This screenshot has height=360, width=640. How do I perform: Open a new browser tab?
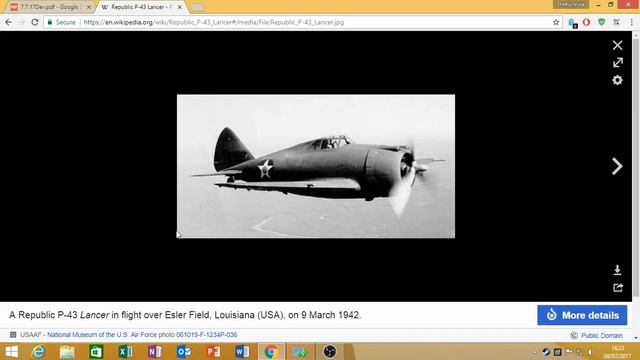[x=197, y=7]
